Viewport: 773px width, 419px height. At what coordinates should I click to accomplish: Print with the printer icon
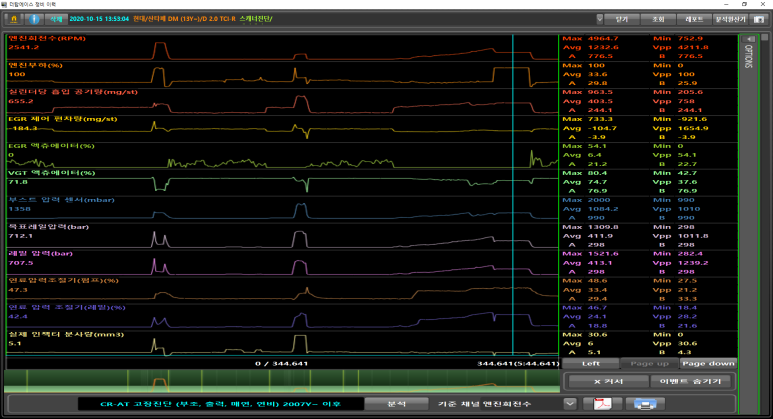pos(645,404)
